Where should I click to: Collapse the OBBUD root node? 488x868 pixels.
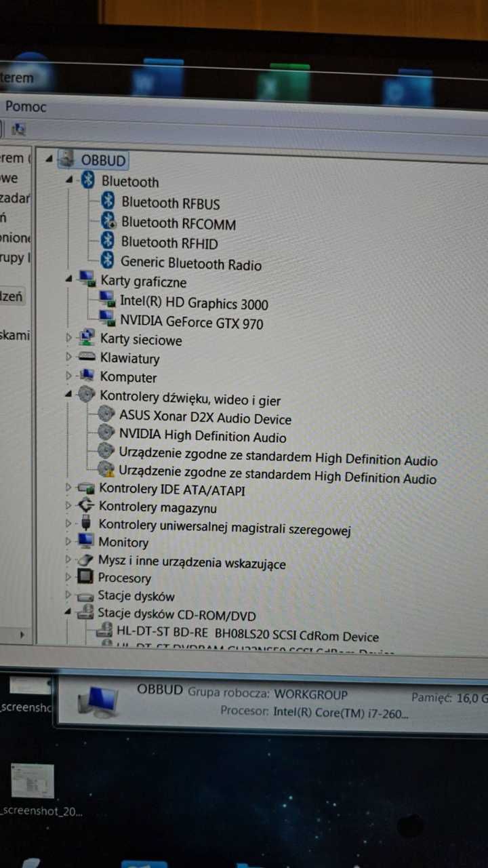[x=49, y=159]
